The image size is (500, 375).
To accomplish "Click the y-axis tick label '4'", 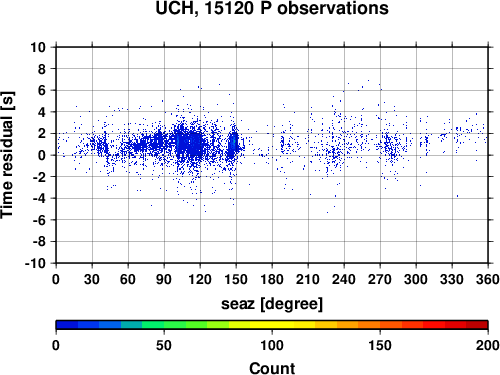I will point(42,112).
